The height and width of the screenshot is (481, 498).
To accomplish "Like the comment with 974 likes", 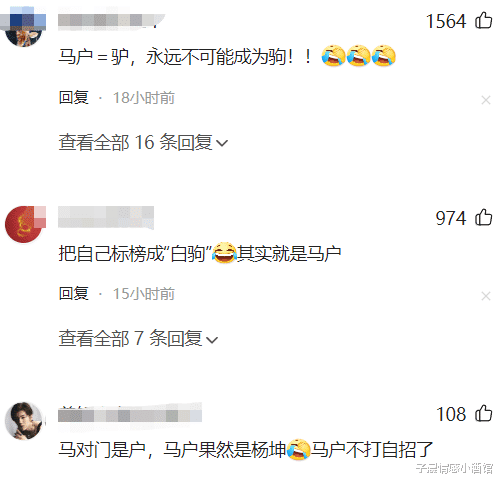I will [x=483, y=217].
